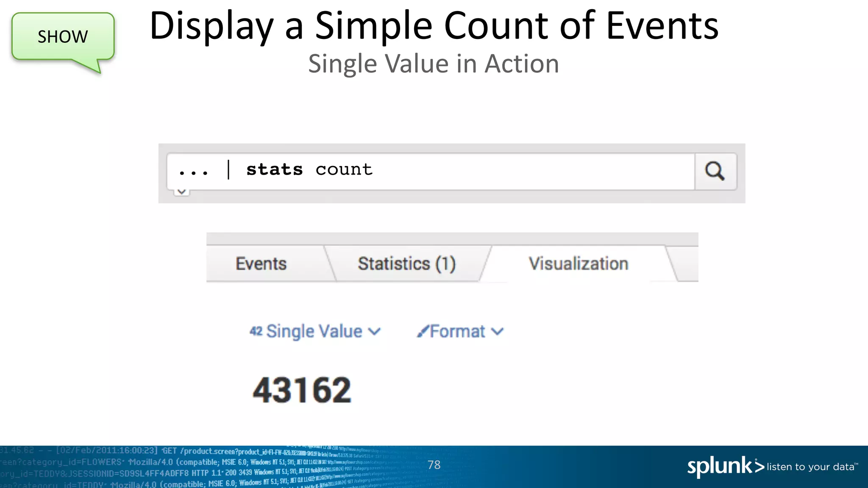Click the 42 single value icon
868x488 pixels.
click(x=256, y=331)
